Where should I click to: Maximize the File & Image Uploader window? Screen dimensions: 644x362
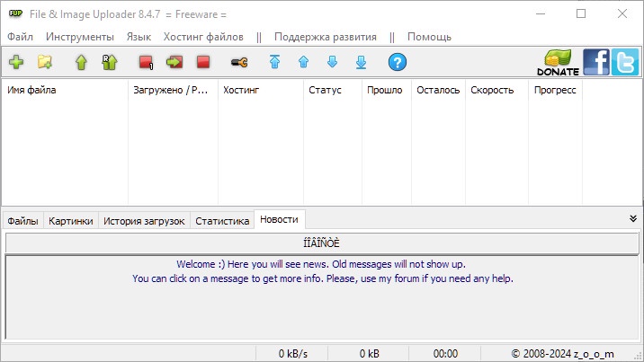[x=581, y=13]
